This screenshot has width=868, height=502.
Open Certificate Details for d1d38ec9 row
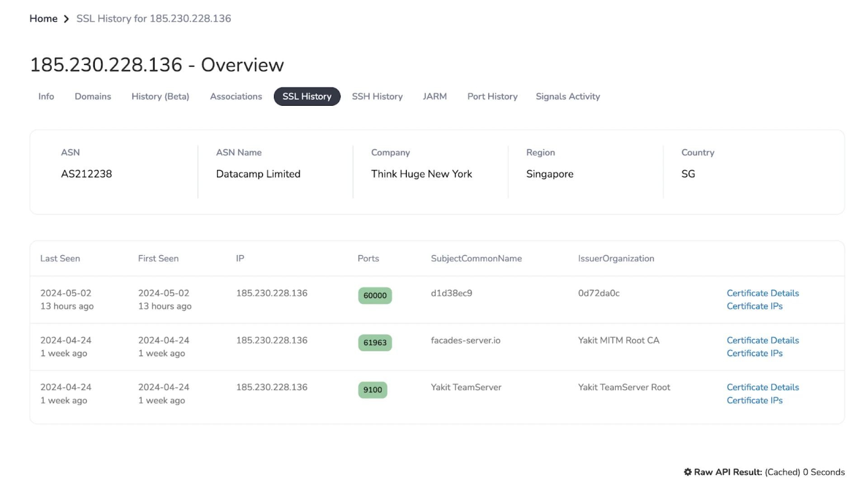tap(763, 293)
